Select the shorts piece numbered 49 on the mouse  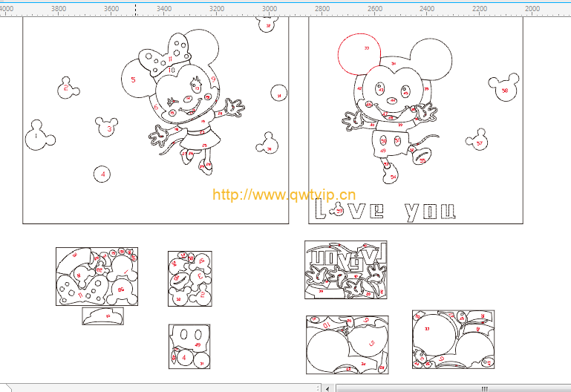391,143
